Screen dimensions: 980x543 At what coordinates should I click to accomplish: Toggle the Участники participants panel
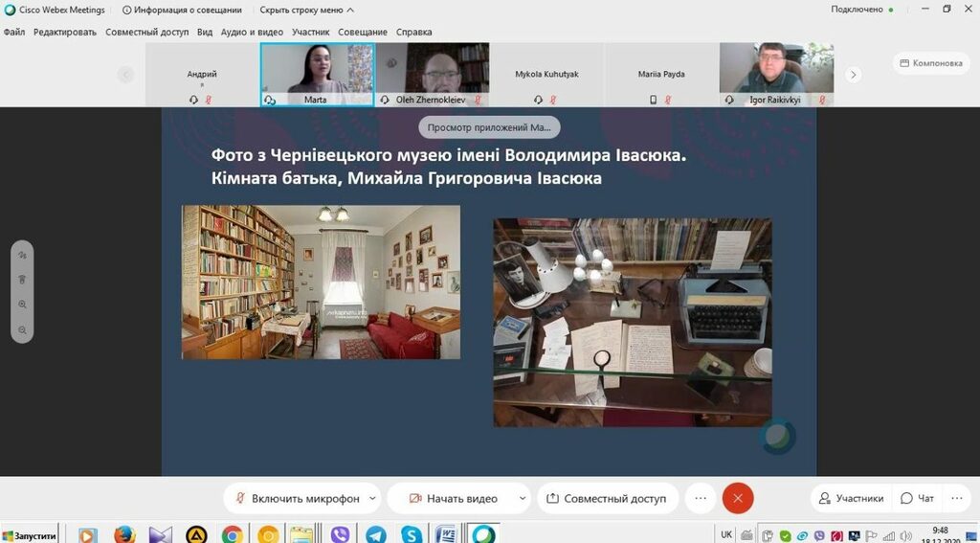(850, 498)
